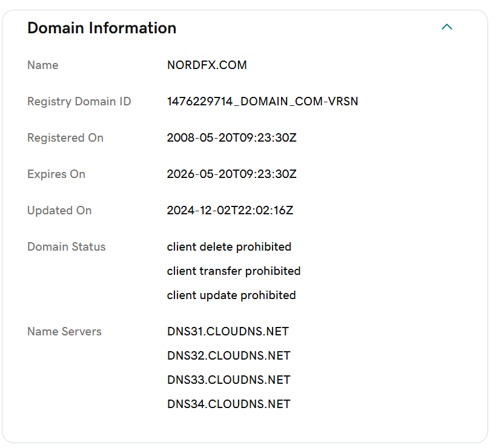Select expiry date 2026-05-20T09:23:30Z

[x=231, y=174]
